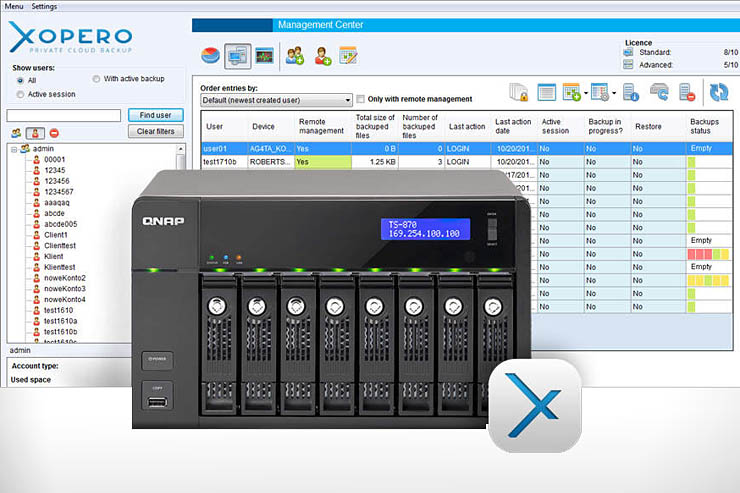Click the Find user button
The height and width of the screenshot is (493, 740).
[155, 115]
